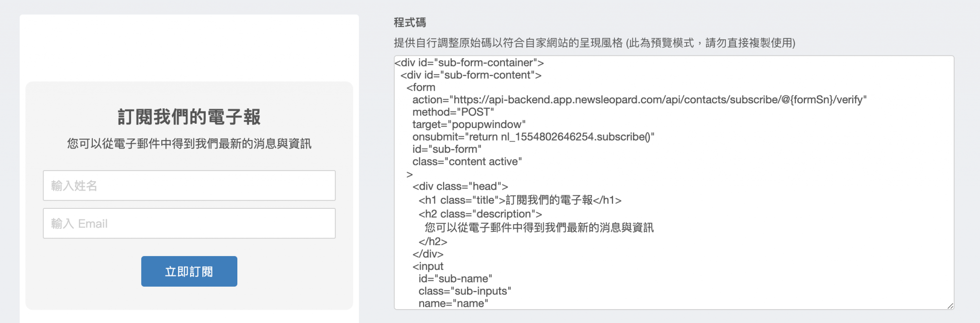Place cursor on target="popupwindow" line

(x=469, y=125)
